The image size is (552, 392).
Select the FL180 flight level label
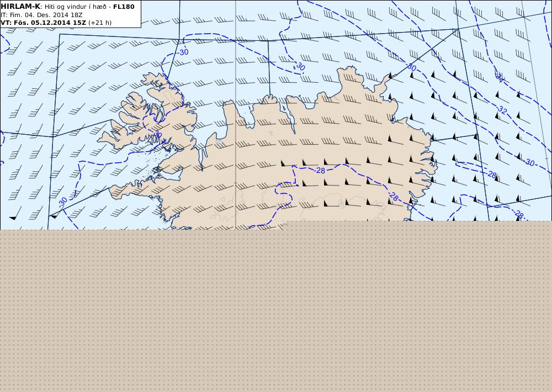click(124, 7)
